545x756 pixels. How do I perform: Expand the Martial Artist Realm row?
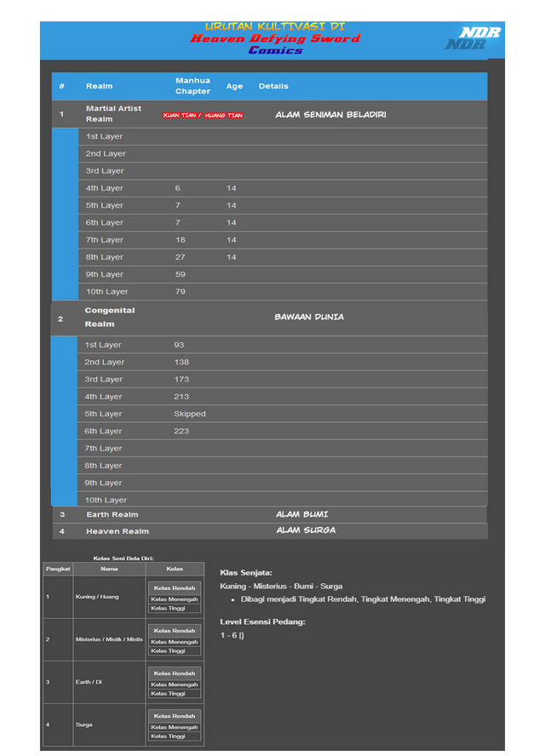113,114
